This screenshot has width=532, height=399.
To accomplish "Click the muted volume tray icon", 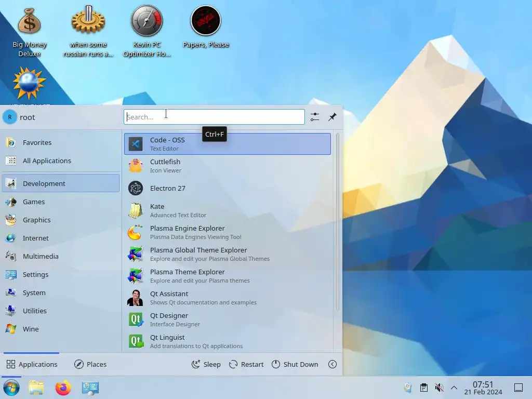I will click(439, 388).
